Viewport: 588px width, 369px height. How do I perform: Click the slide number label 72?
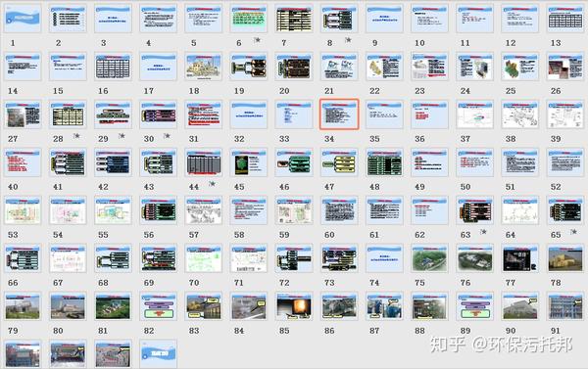284,283
